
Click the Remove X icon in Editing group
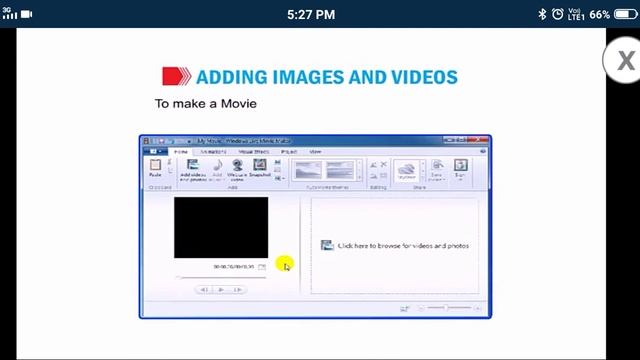point(383,164)
